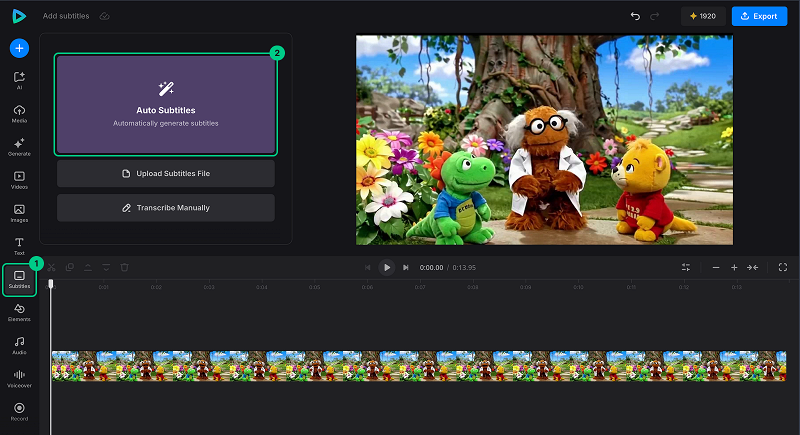Redo the last action
This screenshot has width=800, height=435.
click(x=654, y=16)
